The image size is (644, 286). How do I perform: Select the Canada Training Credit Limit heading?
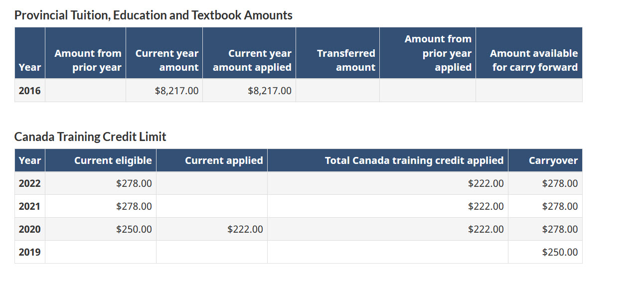90,137
